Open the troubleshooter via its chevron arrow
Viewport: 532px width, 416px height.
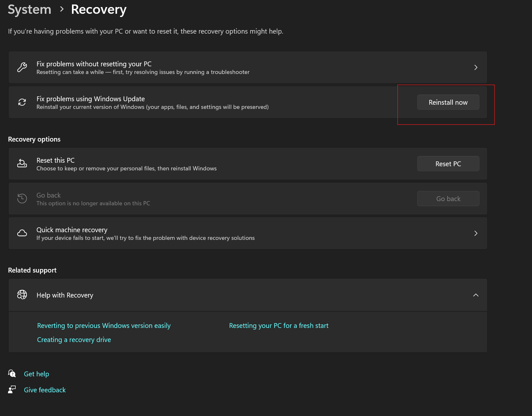click(476, 67)
